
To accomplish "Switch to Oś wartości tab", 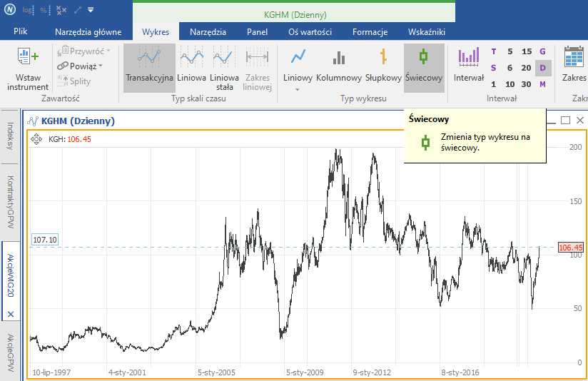I will [310, 32].
